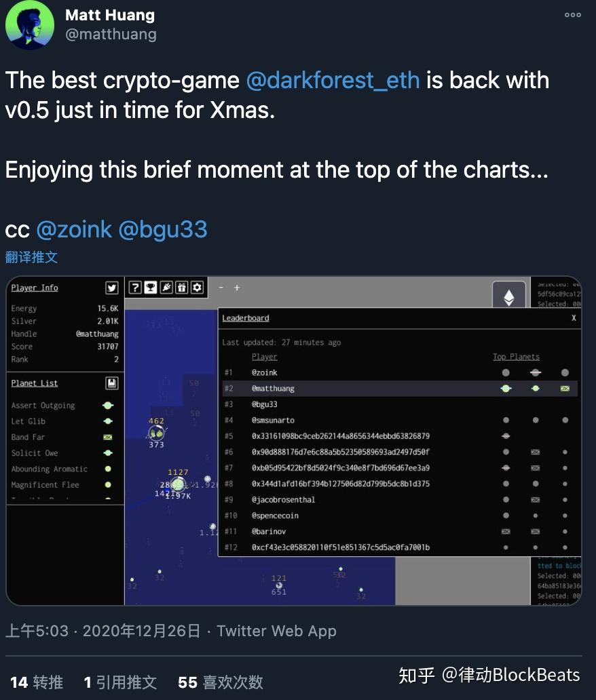Open the gear settings icon in game toolbar

click(x=197, y=288)
